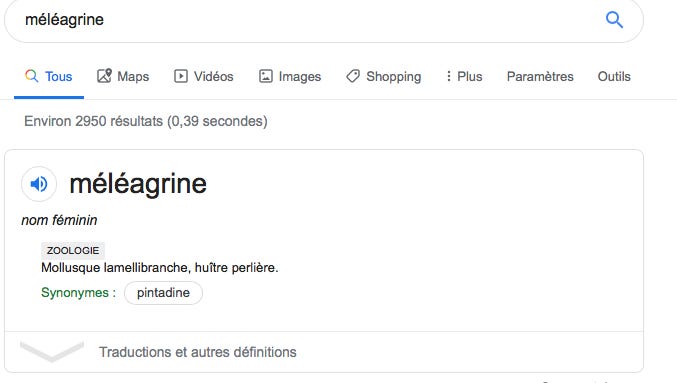This screenshot has height=383, width=677.
Task: Expand the chevron for more definitions
Action: (x=52, y=351)
